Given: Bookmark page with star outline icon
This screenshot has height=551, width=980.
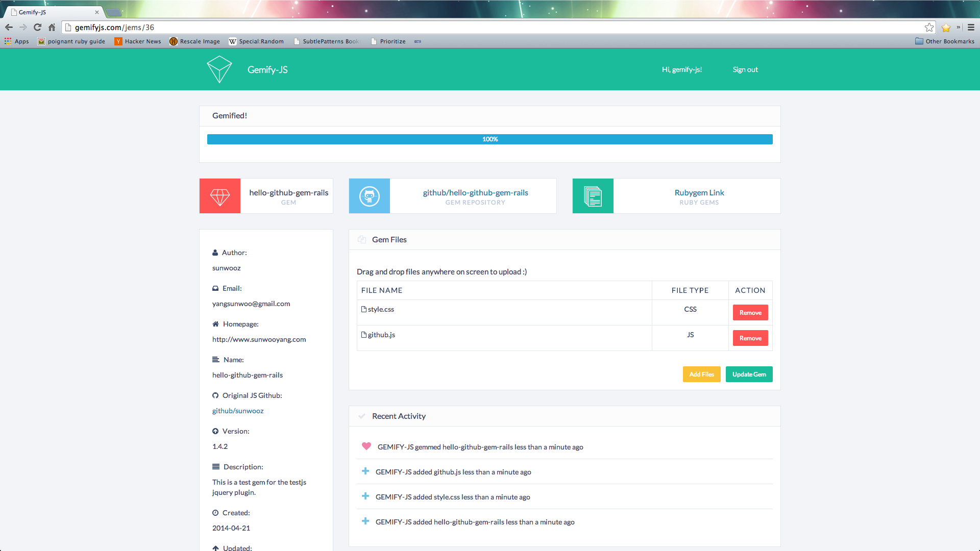Looking at the screenshot, I should tap(929, 28).
